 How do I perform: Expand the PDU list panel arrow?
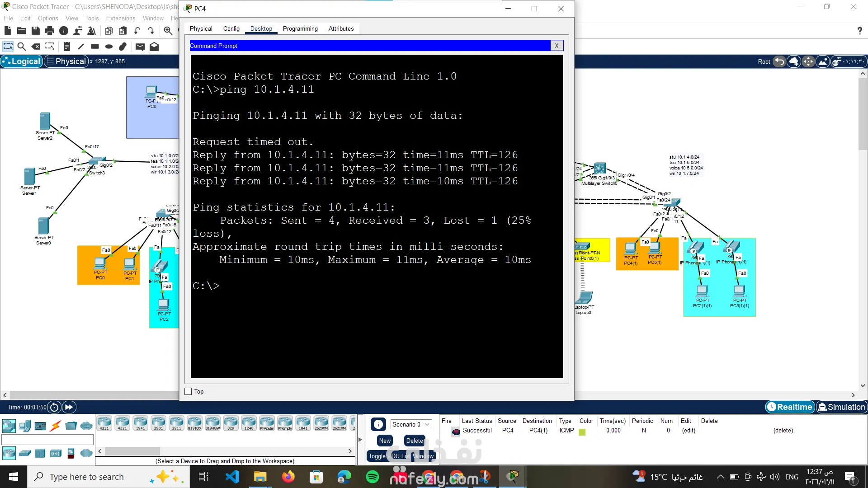pos(360,439)
